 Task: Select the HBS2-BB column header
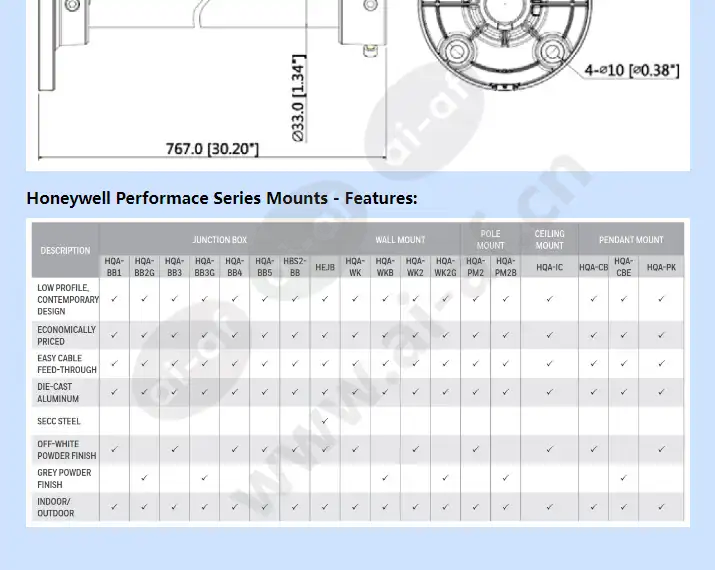click(295, 267)
